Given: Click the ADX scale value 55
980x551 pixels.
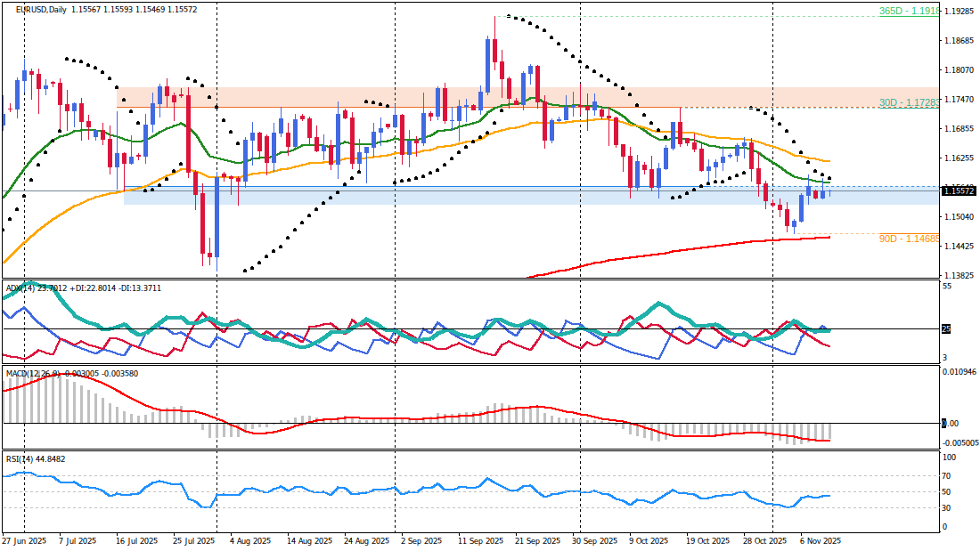Looking at the screenshot, I should pos(947,286).
